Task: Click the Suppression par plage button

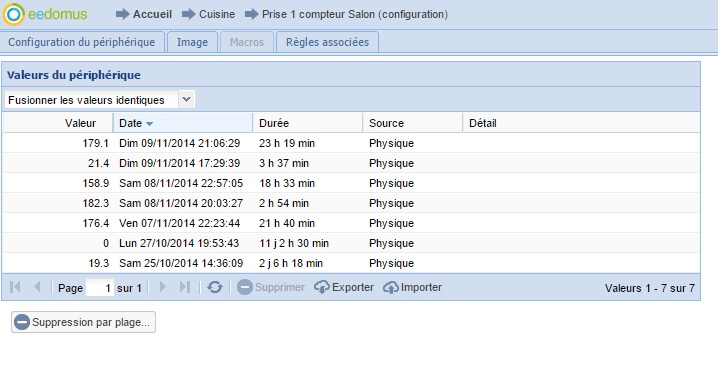Action: click(x=83, y=322)
